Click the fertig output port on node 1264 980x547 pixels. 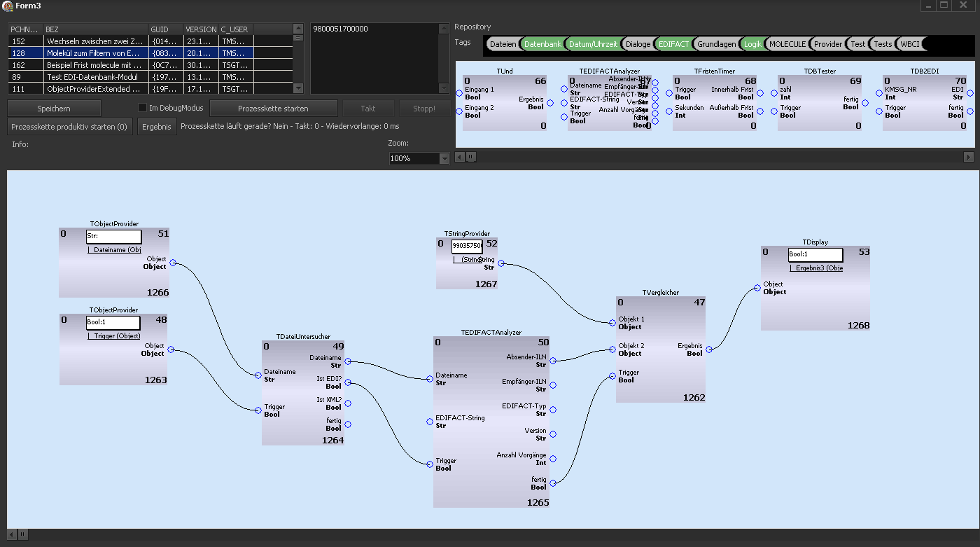click(348, 424)
